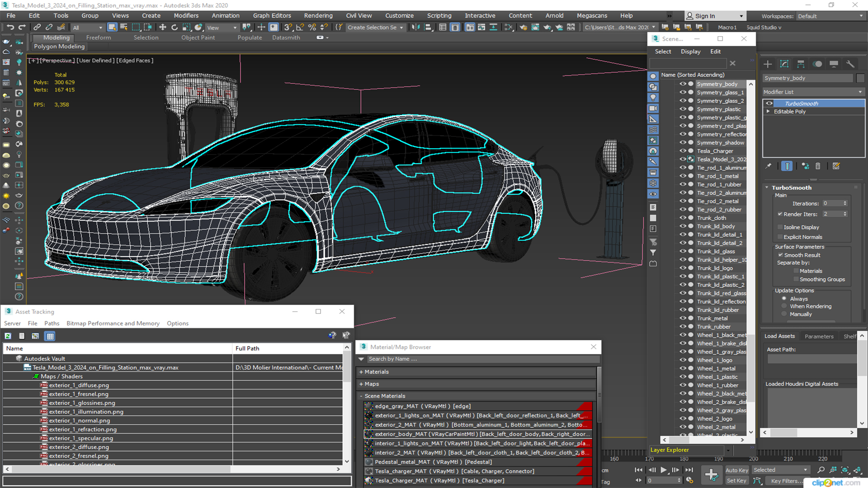The width and height of the screenshot is (868, 488).
Task: Activate the Select and Link tool
Action: click(x=37, y=27)
